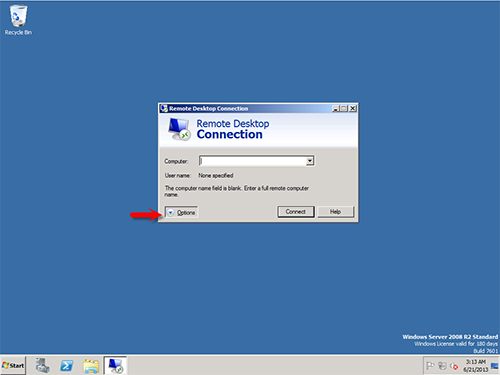Launch Server Manager from taskbar
This screenshot has width=500, height=375.
[x=43, y=366]
